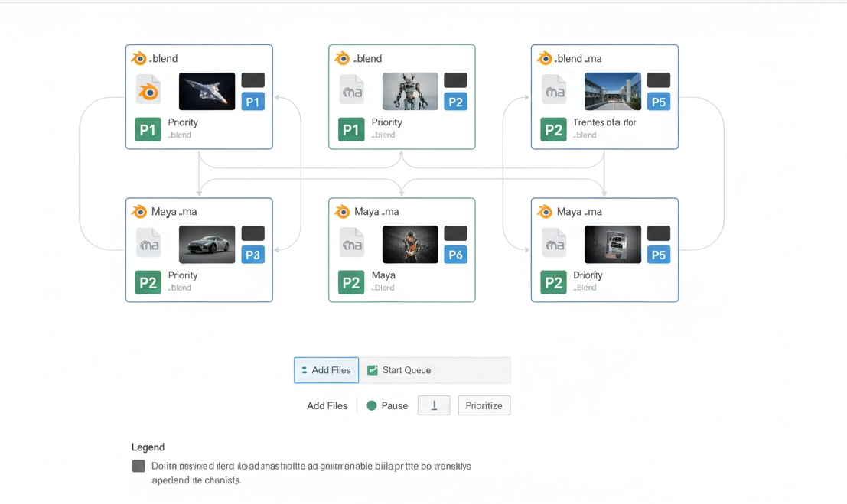Open the sports car render thumbnail
Viewport: 847px width, 504px height.
click(x=207, y=244)
